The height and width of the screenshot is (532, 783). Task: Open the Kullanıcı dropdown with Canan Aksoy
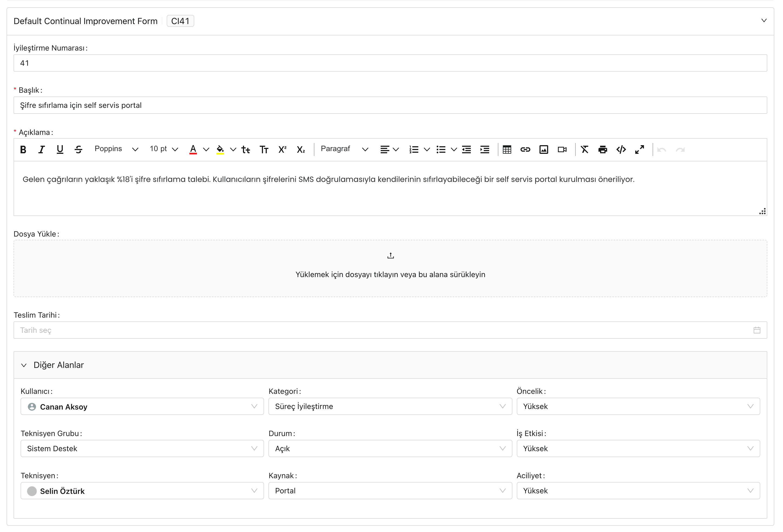pyautogui.click(x=142, y=406)
